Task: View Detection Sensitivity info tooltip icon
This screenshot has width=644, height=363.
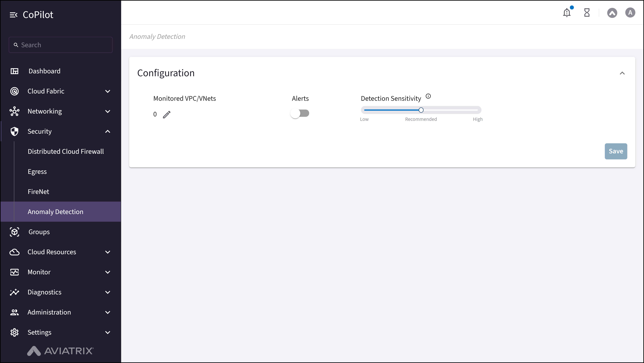Action: coord(428,96)
